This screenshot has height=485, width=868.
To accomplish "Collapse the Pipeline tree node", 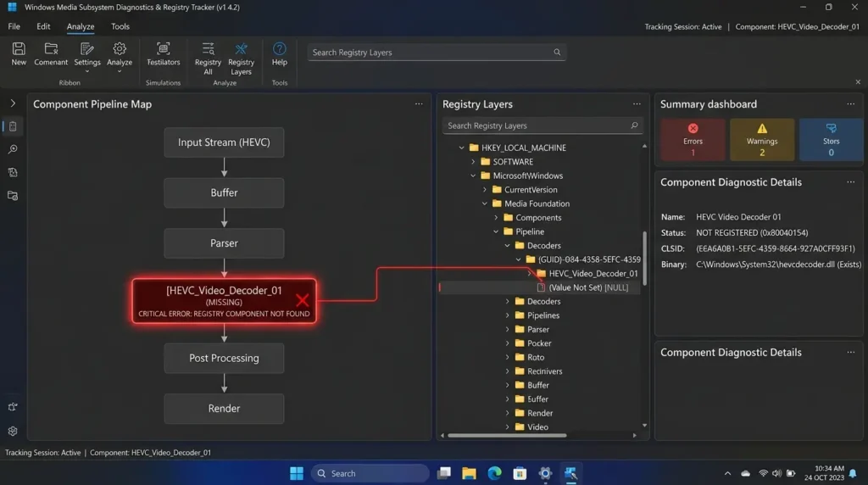I will (x=496, y=231).
